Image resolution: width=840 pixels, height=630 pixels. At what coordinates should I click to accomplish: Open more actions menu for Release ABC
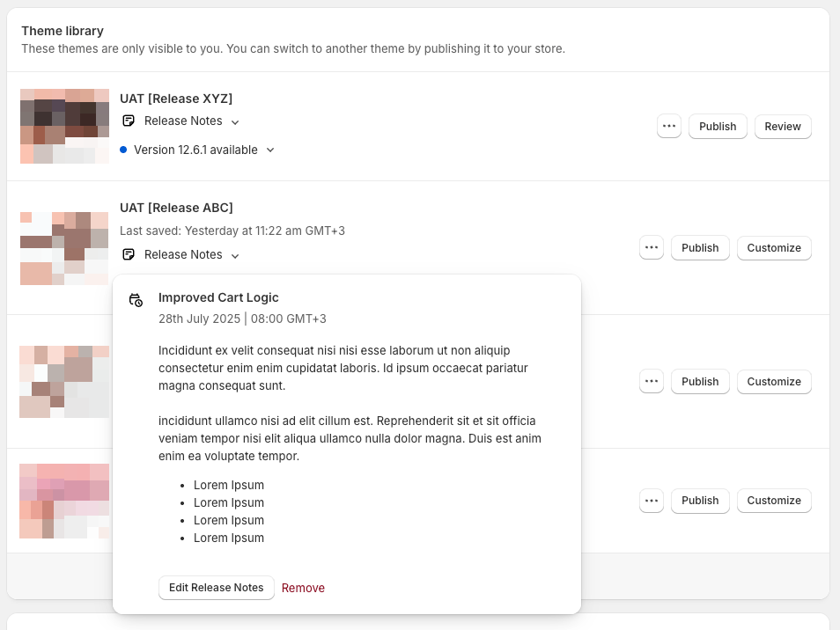652,248
